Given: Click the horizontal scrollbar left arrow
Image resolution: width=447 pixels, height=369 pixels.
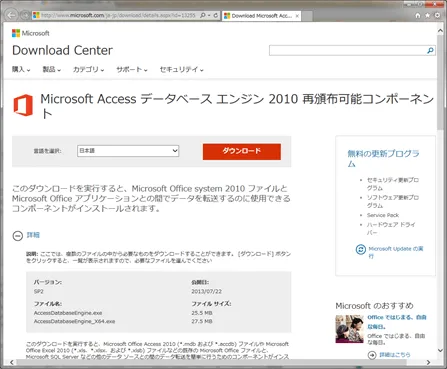Looking at the screenshot, I should point(12,362).
